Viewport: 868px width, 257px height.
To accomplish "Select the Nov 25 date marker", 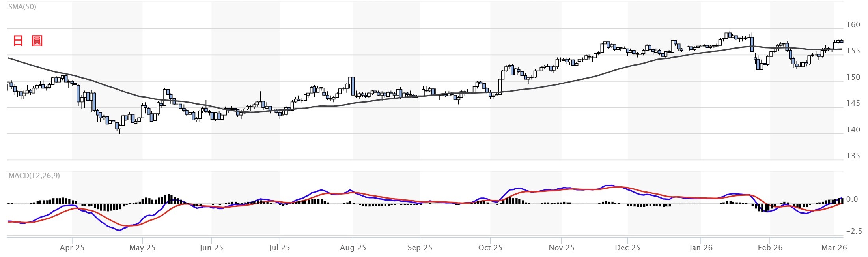I will pos(562,248).
